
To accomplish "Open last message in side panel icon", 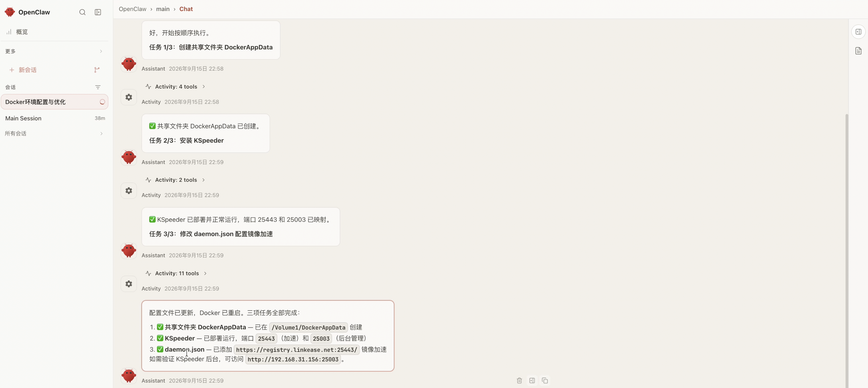I will pos(532,381).
